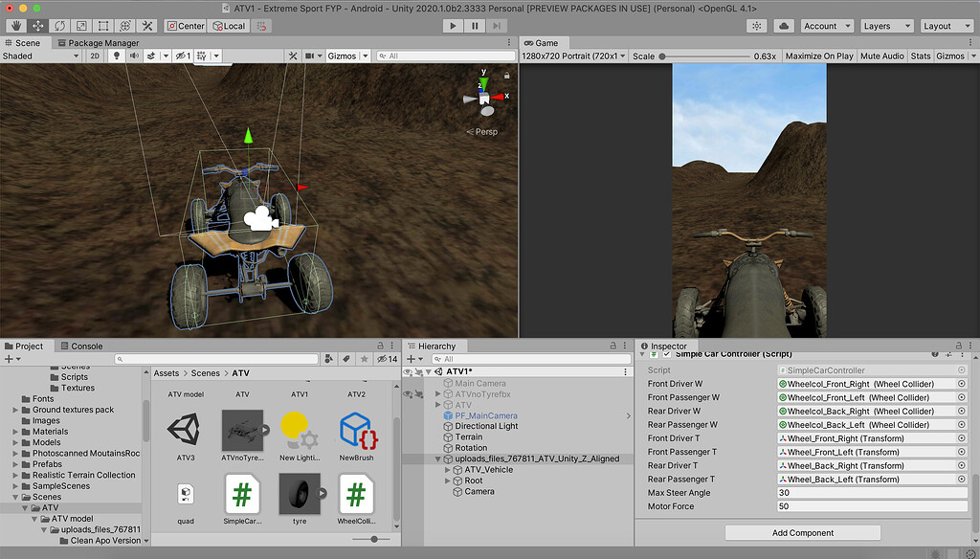Select the Scale tool
This screenshot has width=980, height=559.
(81, 26)
